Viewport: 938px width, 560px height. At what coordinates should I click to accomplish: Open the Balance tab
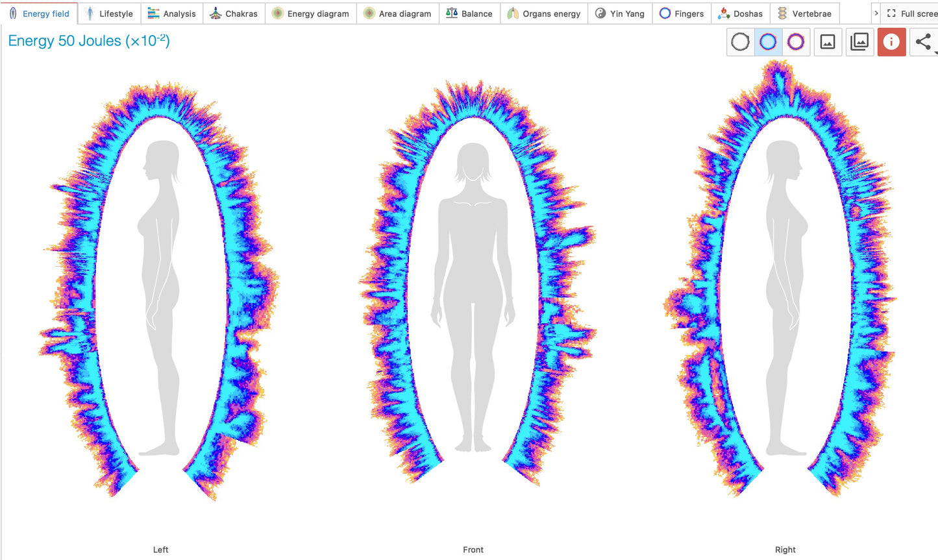[x=469, y=14]
